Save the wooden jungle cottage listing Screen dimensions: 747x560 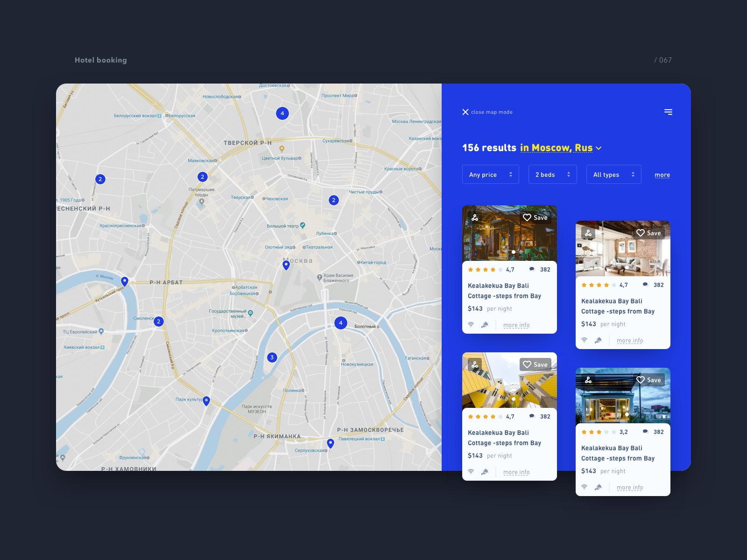tap(535, 217)
